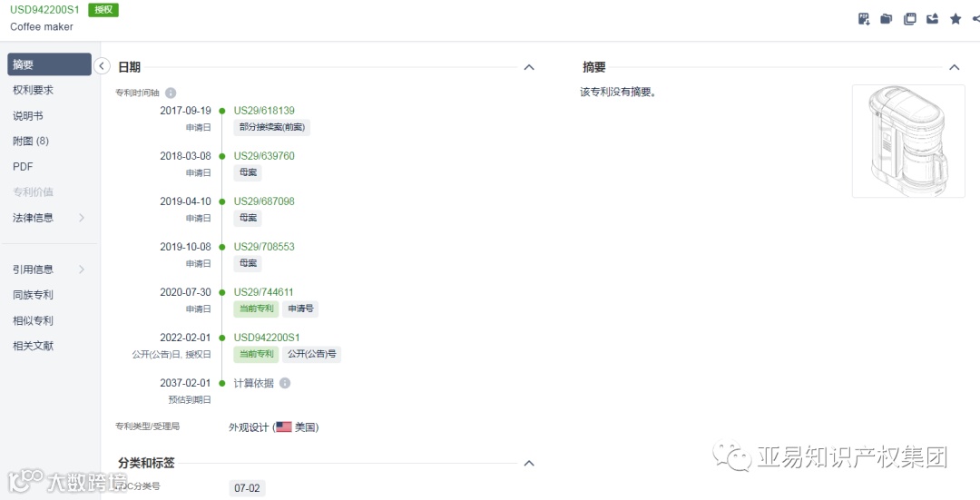Select 摘要 in the left sidebar
The width and height of the screenshot is (980, 500).
[49, 64]
